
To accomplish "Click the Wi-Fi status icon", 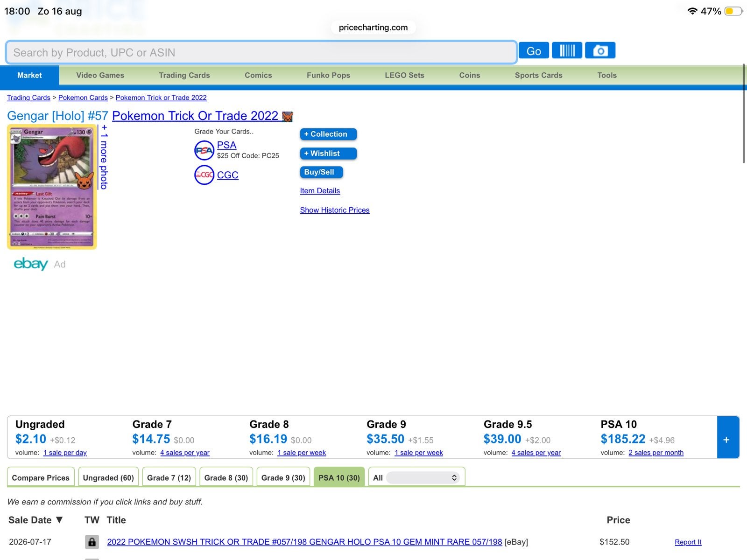I will click(692, 11).
